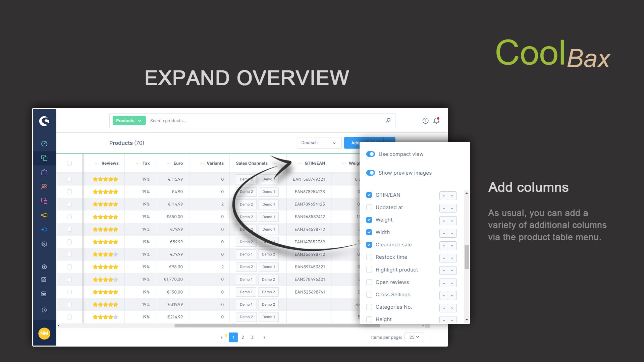Click the settings gear icon in sidebar
The width and height of the screenshot is (644, 362).
pos(44,244)
